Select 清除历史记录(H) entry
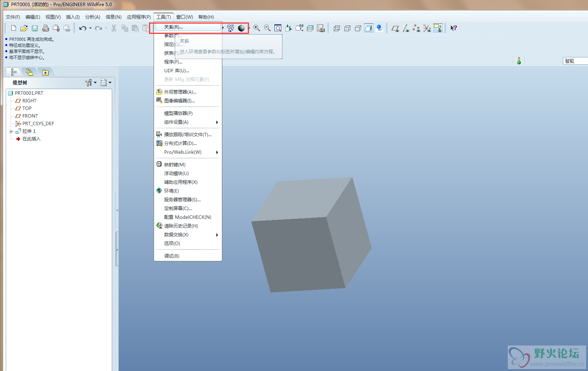This screenshot has height=371, width=588. 188,226
